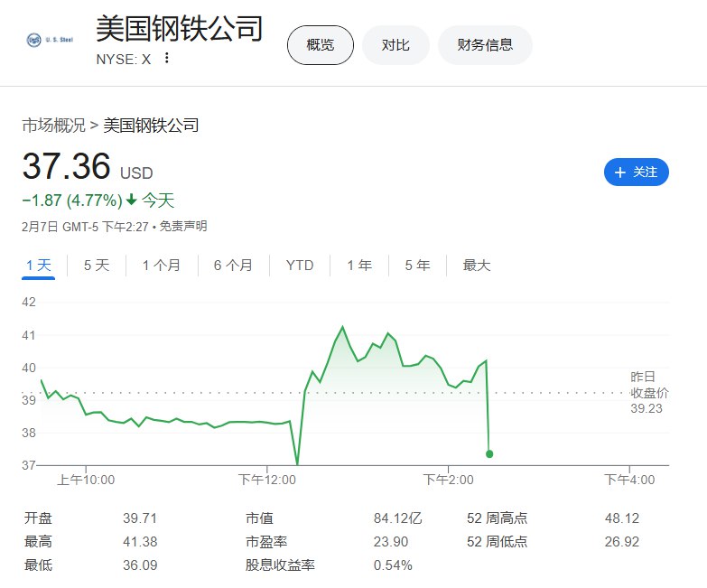The image size is (707, 588).
Task: Click the 下午2:00 axis label
Action: 448,480
